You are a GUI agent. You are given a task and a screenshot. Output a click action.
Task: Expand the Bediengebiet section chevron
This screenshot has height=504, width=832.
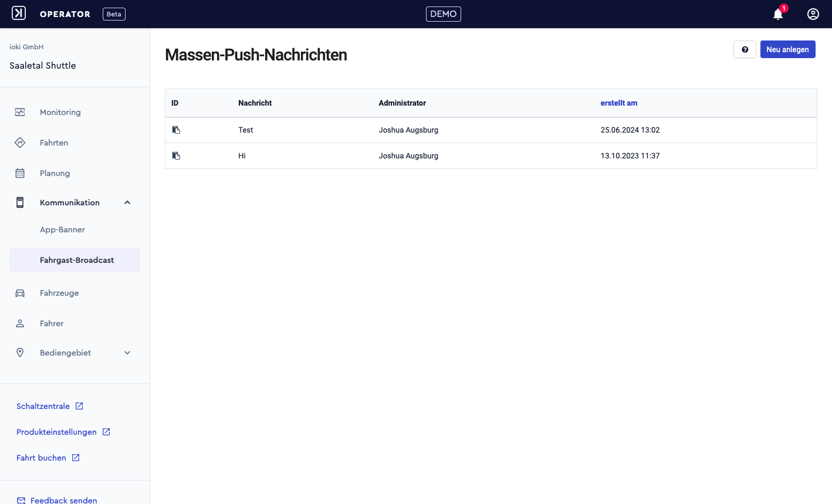[x=127, y=353]
